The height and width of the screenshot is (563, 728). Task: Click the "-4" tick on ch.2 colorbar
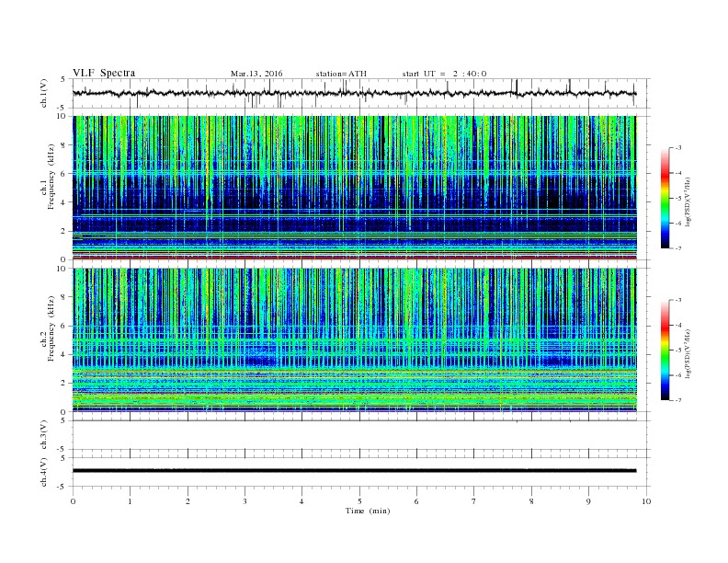click(677, 325)
